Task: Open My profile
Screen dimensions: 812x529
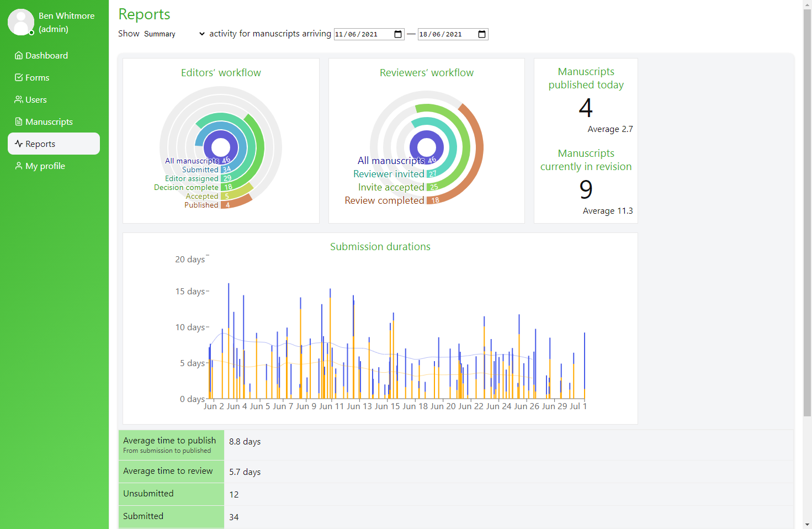Action: [x=54, y=166]
